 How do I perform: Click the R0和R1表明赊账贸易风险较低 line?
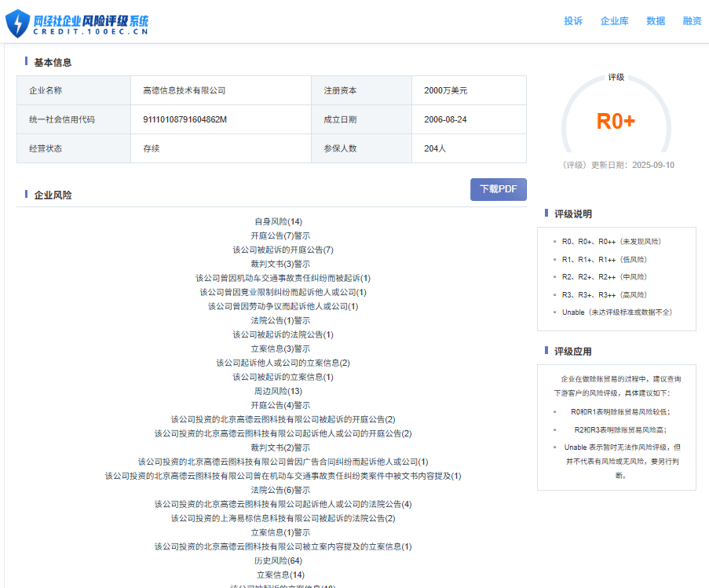(x=620, y=411)
